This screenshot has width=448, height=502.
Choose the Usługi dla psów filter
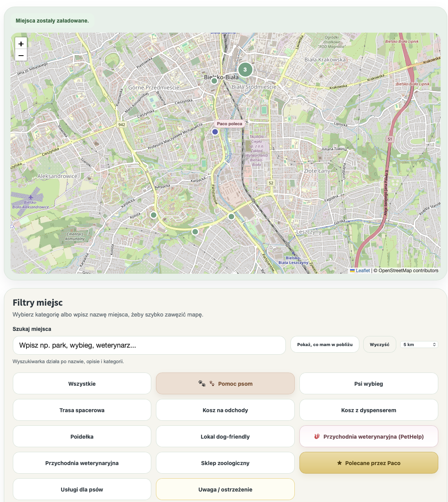point(82,490)
